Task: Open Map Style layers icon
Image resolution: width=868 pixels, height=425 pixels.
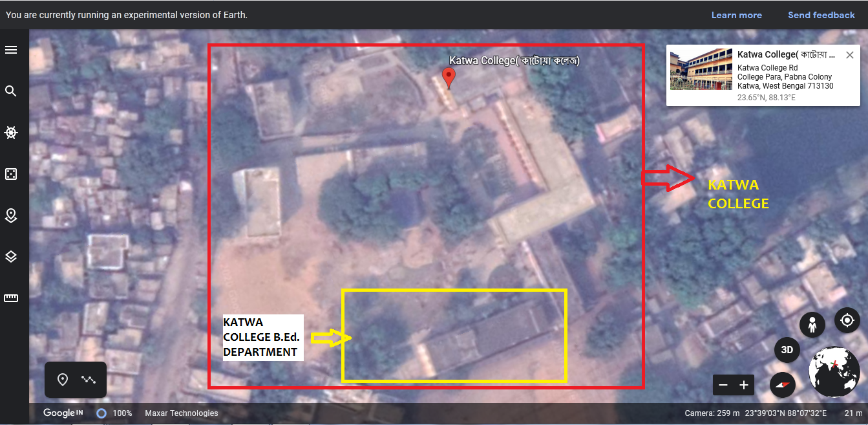Action: click(x=11, y=257)
